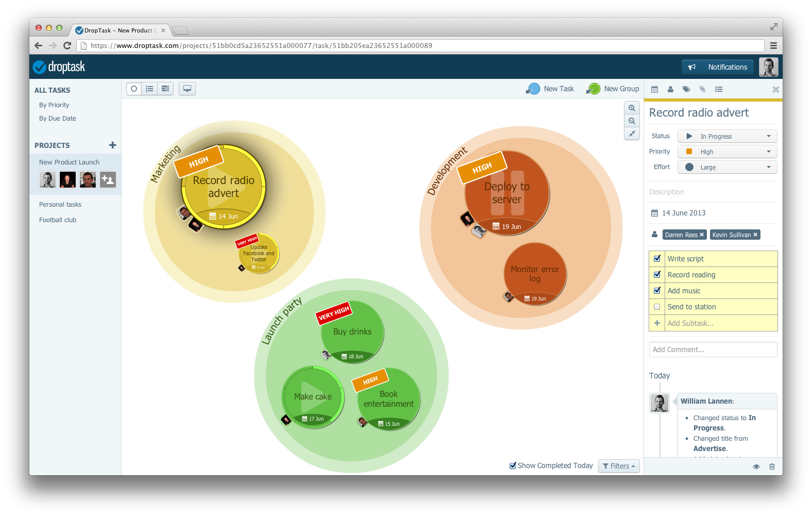This screenshot has width=812, height=516.
Task: Open the assignees panel icon
Action: tap(670, 89)
